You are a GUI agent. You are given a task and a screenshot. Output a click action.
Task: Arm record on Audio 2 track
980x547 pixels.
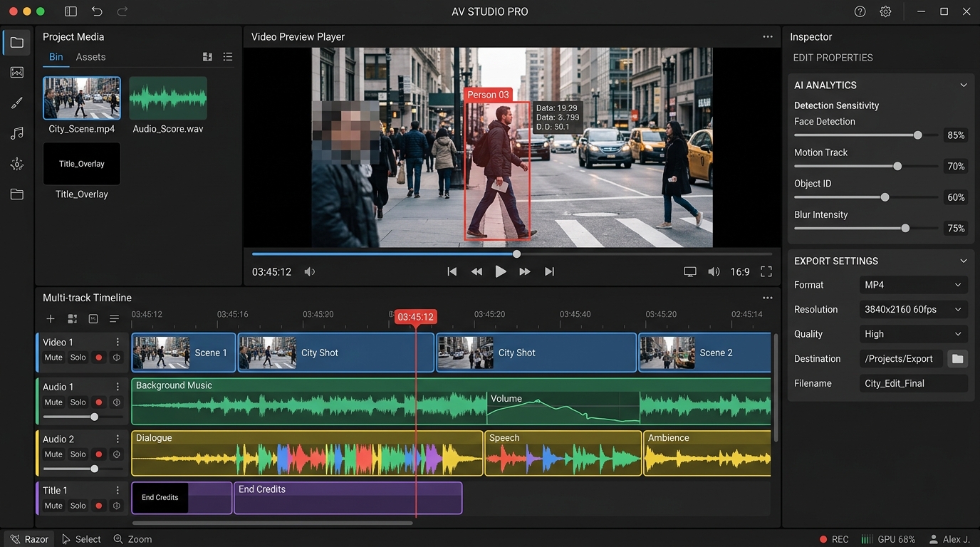pyautogui.click(x=99, y=454)
